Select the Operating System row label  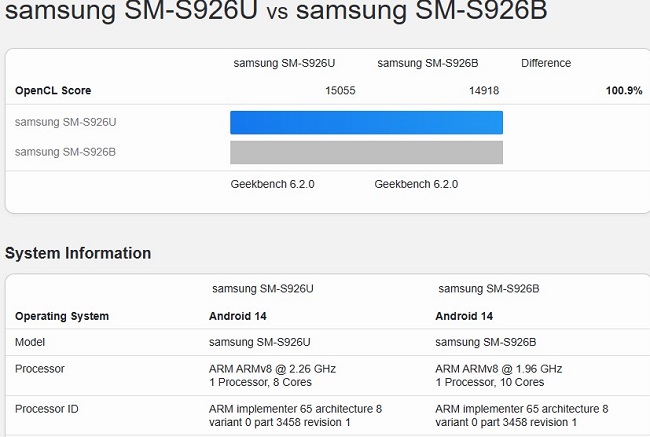click(x=62, y=316)
